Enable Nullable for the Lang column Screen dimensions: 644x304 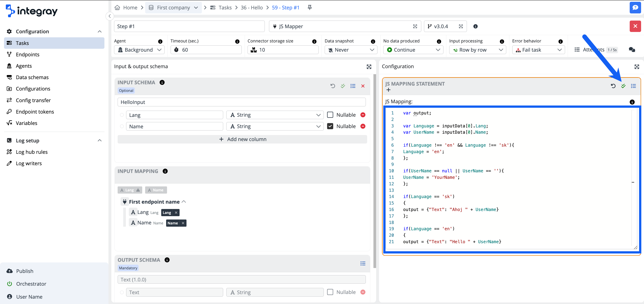[330, 115]
